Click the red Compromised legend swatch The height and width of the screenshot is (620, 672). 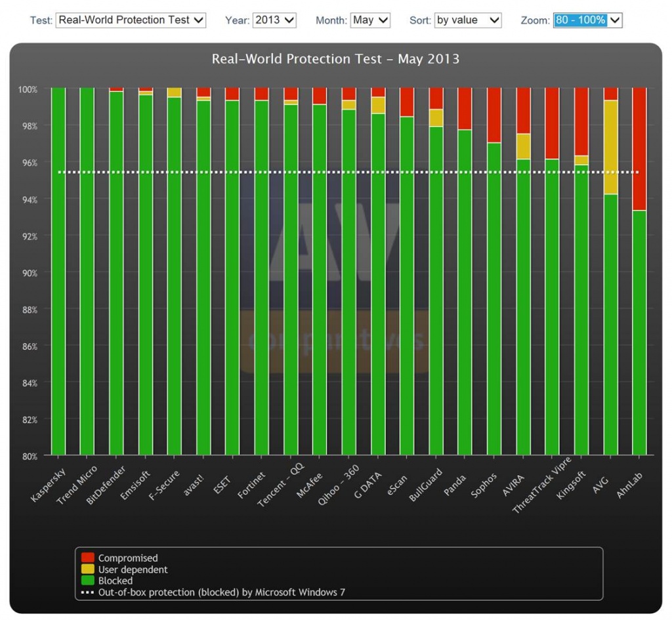pos(88,558)
